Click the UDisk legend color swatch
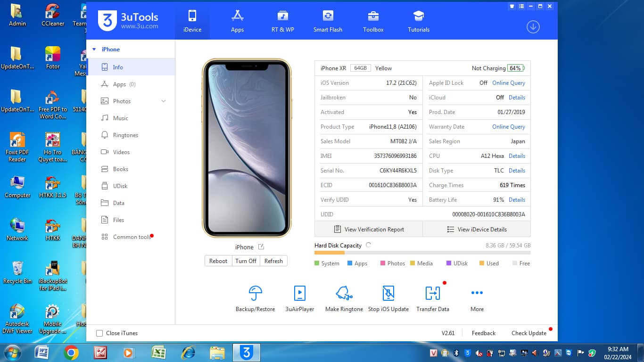Viewport: 644px width, 362px height. pyautogui.click(x=449, y=263)
